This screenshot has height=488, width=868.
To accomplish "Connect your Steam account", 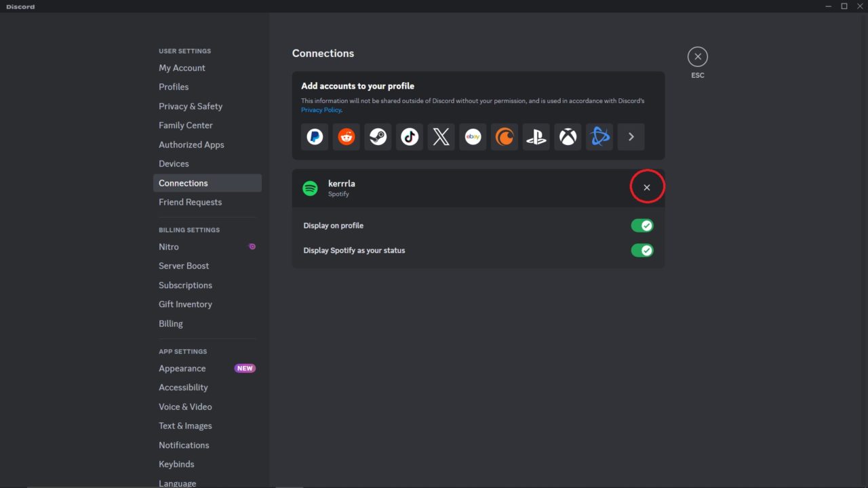I will tap(378, 136).
